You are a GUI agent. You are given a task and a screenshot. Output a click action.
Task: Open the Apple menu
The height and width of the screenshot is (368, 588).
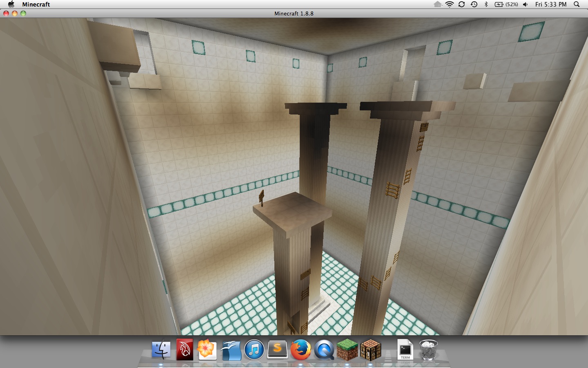pos(11,4)
